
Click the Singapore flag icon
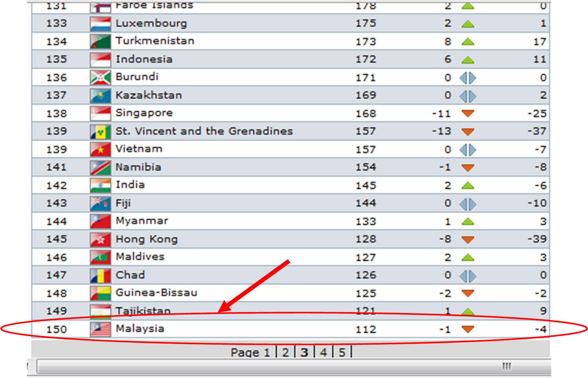click(x=100, y=113)
